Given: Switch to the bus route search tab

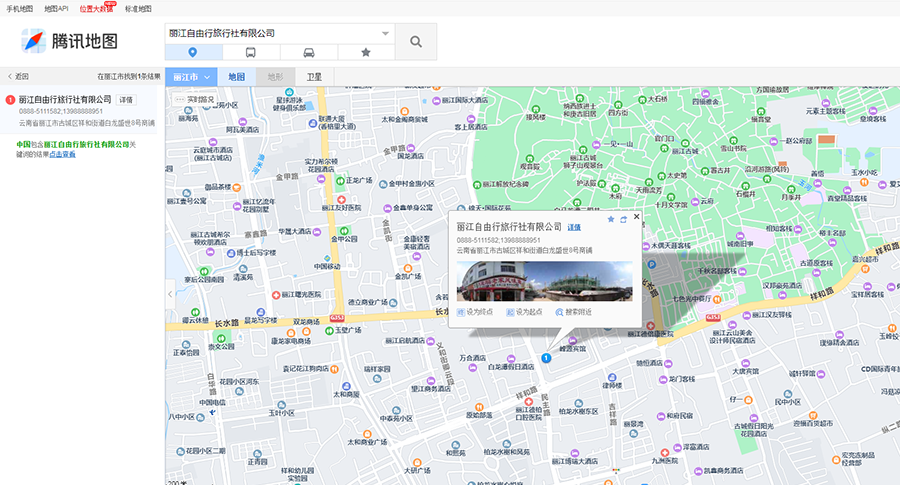Looking at the screenshot, I should (251, 52).
